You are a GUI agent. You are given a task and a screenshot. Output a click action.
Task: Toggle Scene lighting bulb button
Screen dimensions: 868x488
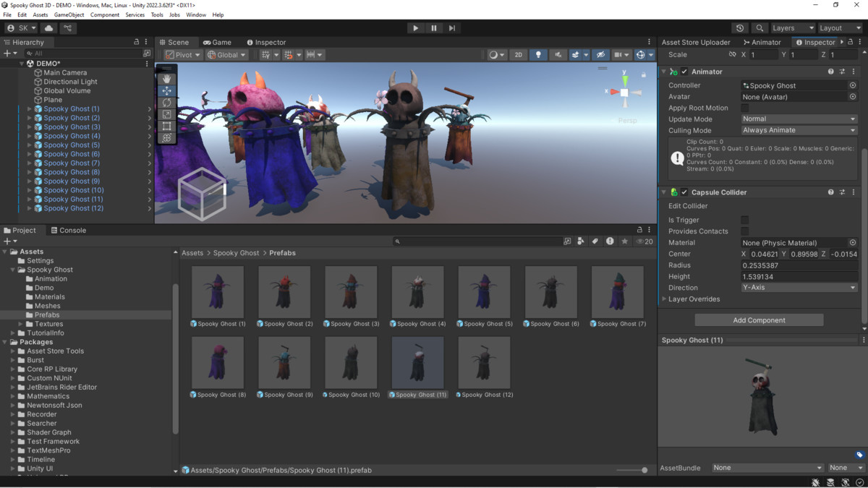click(x=538, y=55)
